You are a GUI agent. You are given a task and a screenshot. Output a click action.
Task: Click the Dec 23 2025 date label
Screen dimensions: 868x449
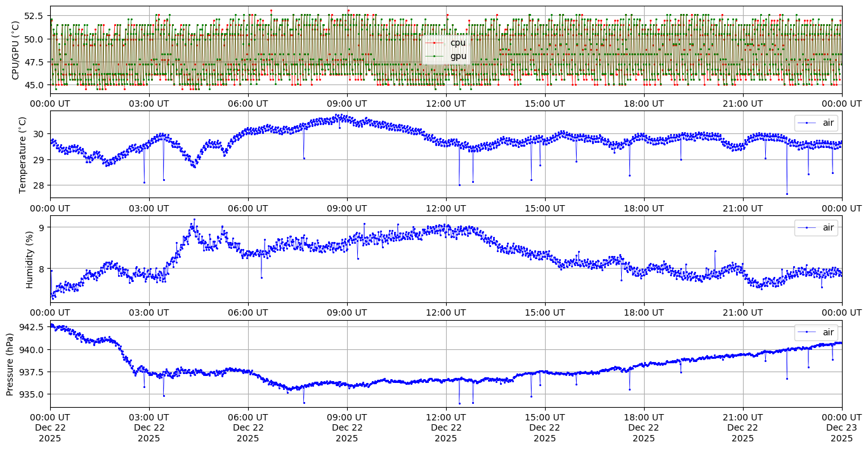coord(842,433)
